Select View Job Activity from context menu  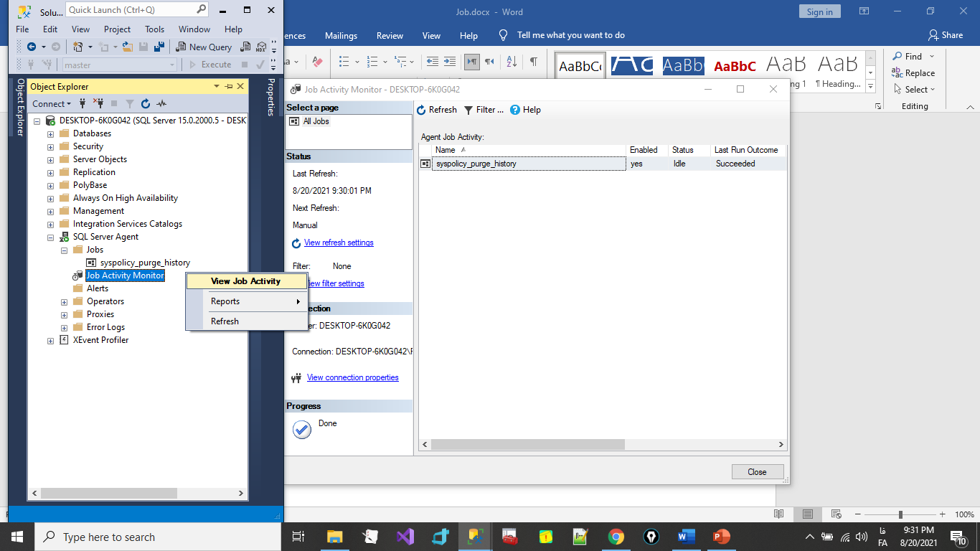pyautogui.click(x=246, y=281)
